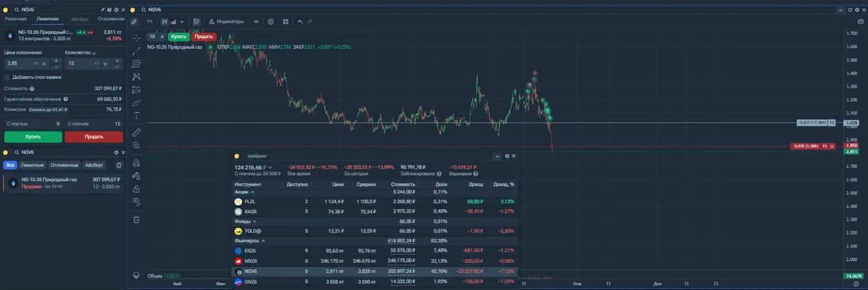Select the crosshair cursor tool
Image resolution: width=868 pixels, height=290 pixels.
pyautogui.click(x=136, y=38)
